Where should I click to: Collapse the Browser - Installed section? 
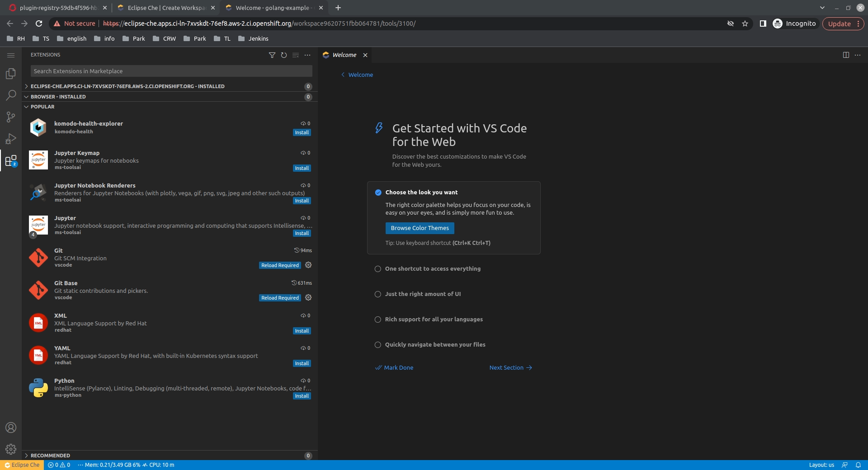click(170, 97)
